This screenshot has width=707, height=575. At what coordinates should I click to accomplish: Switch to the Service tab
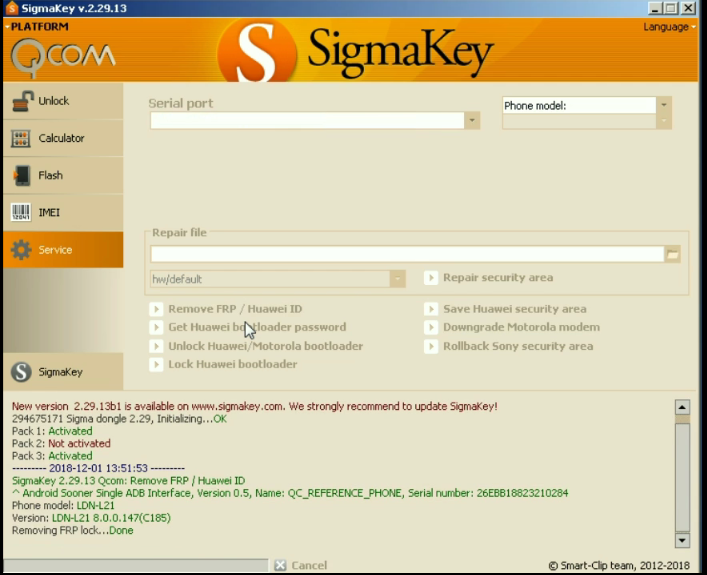pos(63,250)
